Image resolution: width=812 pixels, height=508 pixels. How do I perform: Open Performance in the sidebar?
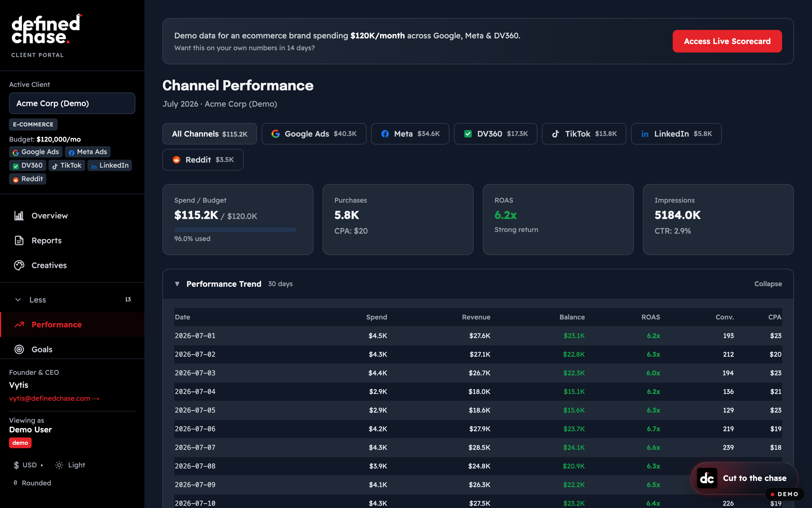tap(72, 325)
